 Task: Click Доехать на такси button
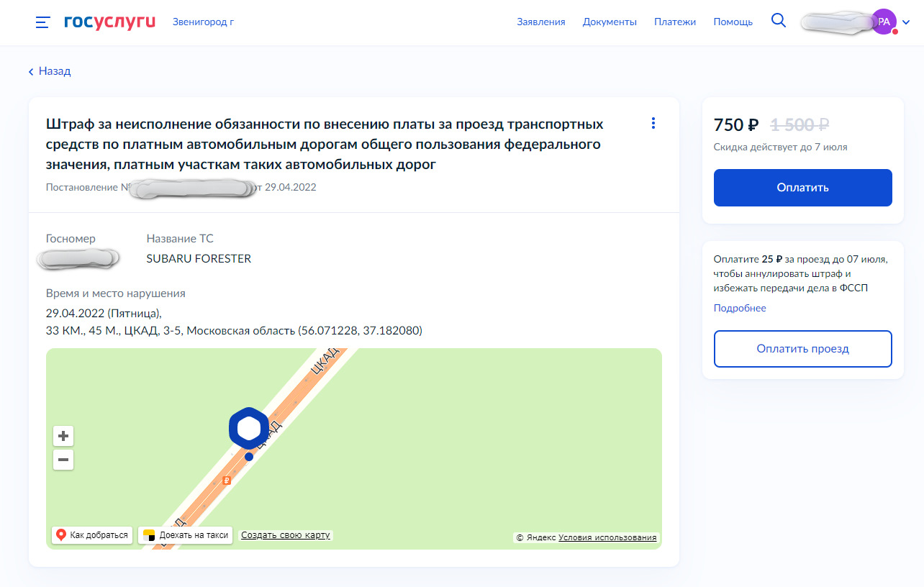186,535
